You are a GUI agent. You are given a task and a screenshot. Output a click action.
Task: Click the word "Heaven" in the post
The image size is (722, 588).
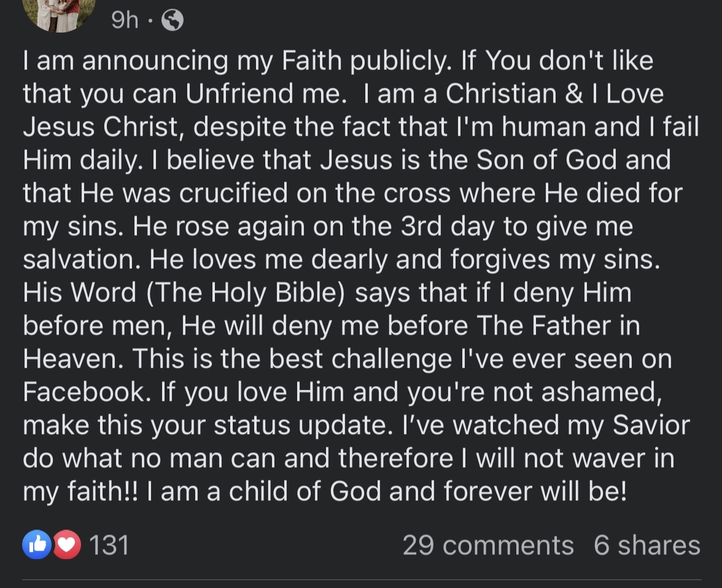point(72,358)
